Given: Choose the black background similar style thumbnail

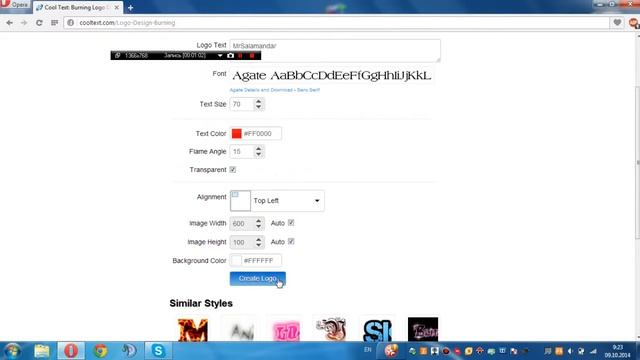Looking at the screenshot, I should tap(423, 329).
